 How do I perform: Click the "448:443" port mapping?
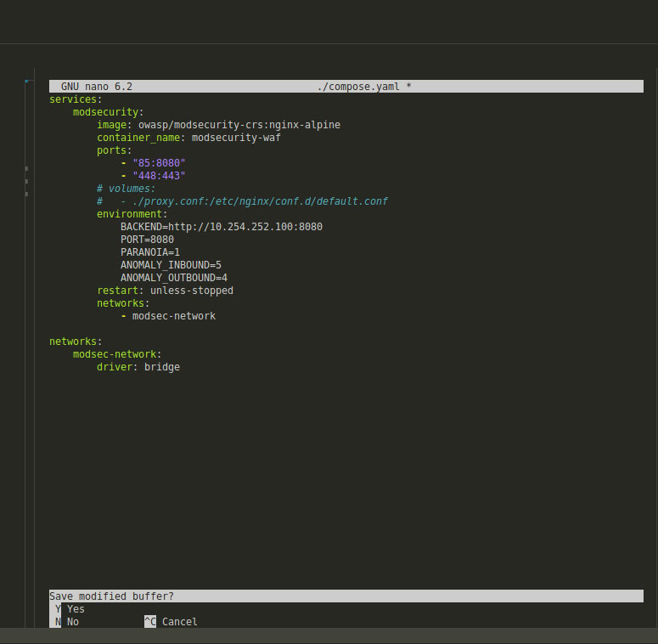159,176
